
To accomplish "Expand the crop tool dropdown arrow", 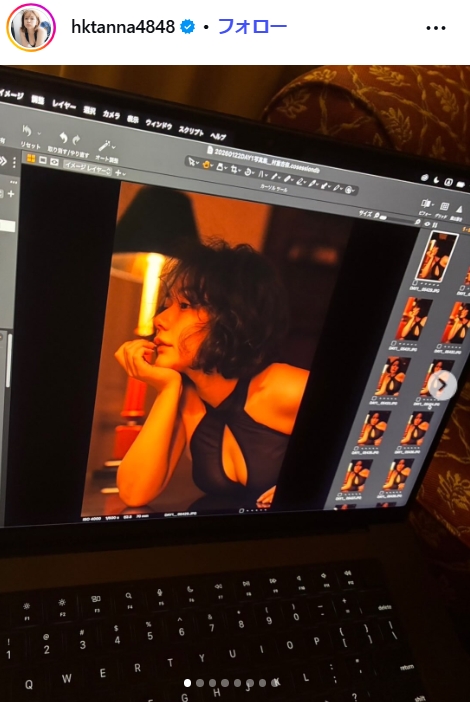I will (x=240, y=171).
